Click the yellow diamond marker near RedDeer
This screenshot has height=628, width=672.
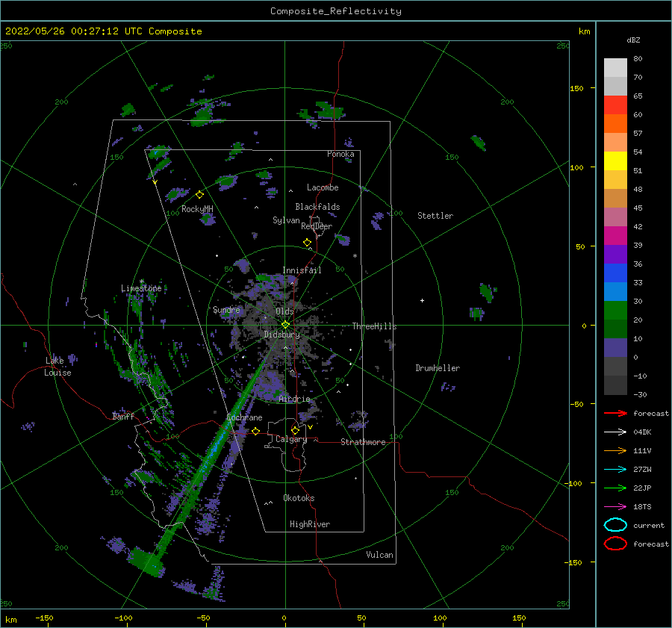[x=307, y=242]
